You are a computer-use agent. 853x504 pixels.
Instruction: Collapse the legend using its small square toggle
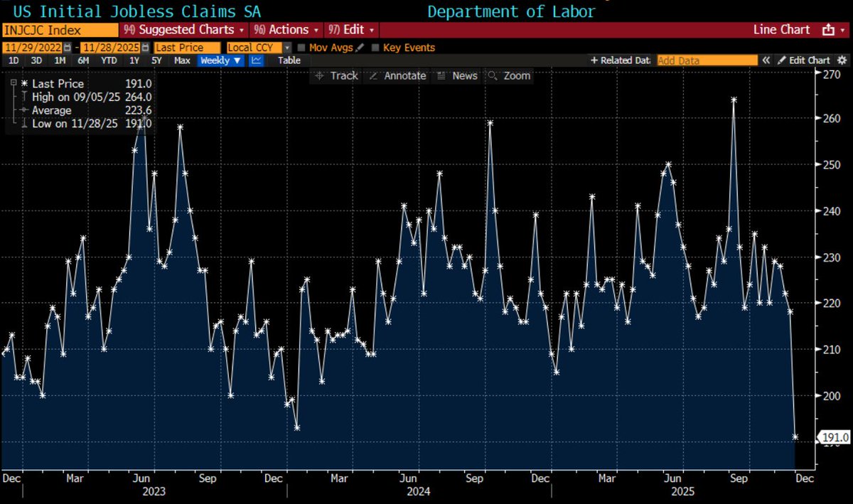tap(12, 83)
